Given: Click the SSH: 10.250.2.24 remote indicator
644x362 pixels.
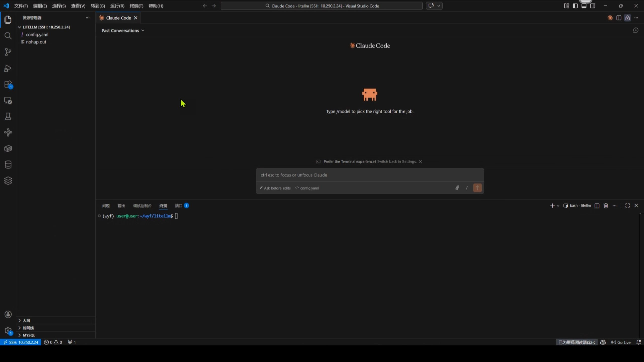Looking at the screenshot, I should (x=21, y=342).
